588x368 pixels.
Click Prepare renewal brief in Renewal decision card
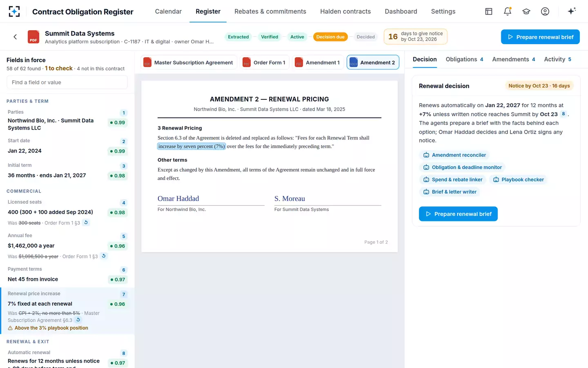click(x=458, y=214)
